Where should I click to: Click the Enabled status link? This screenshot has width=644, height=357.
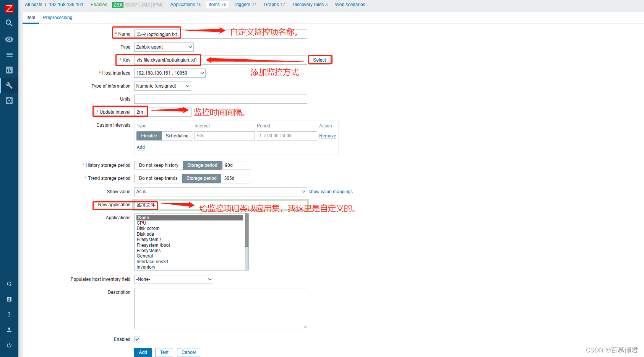click(x=99, y=5)
